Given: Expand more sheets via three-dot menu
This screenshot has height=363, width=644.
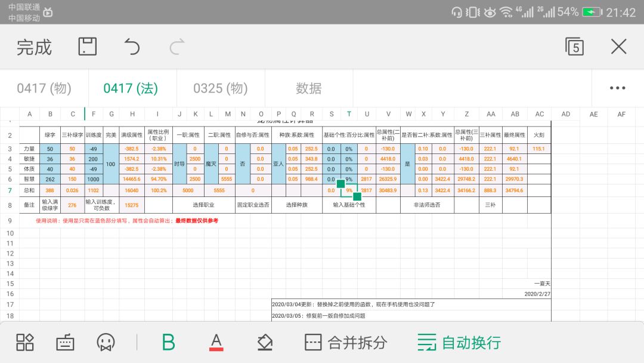Looking at the screenshot, I should tap(617, 88).
